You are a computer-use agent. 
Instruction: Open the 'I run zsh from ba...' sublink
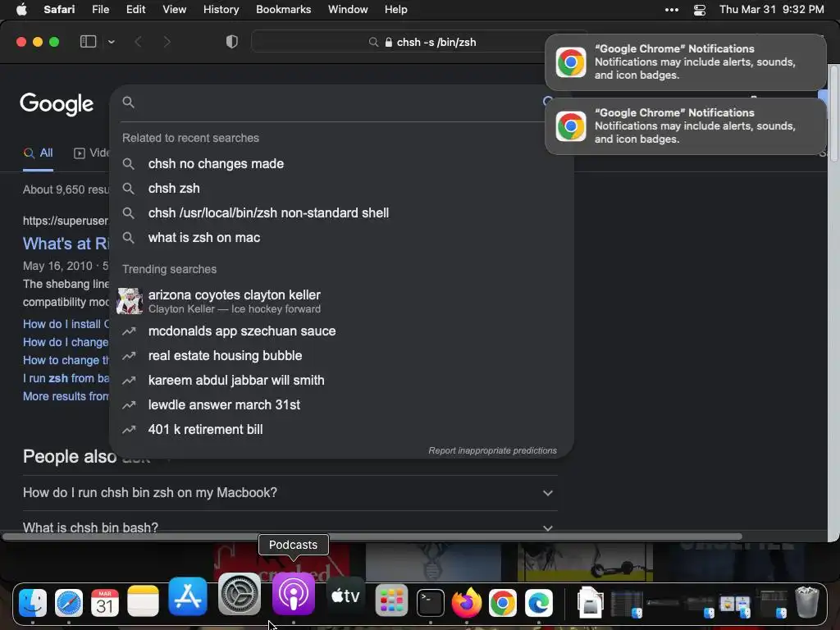[x=66, y=378]
